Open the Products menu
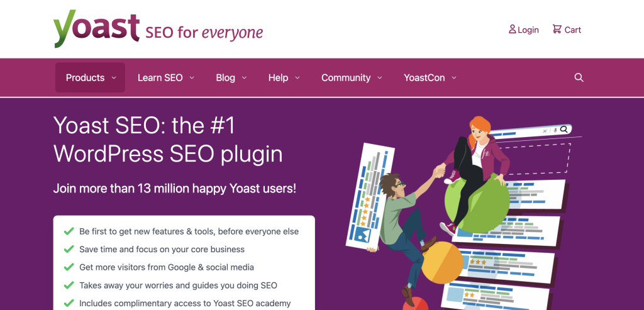Screen dimensions: 644x310 (x=91, y=77)
